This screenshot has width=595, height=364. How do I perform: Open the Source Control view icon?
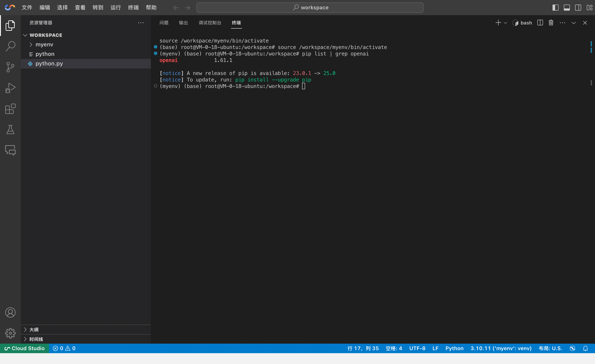10,67
